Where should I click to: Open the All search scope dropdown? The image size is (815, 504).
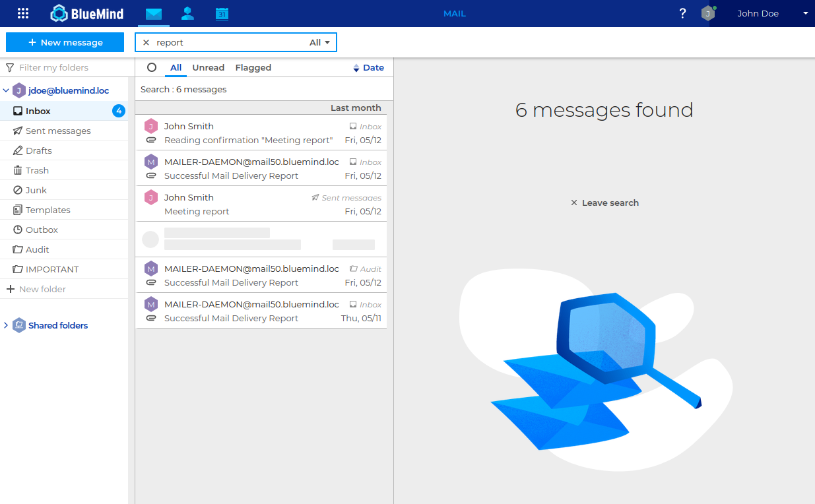[x=319, y=42]
